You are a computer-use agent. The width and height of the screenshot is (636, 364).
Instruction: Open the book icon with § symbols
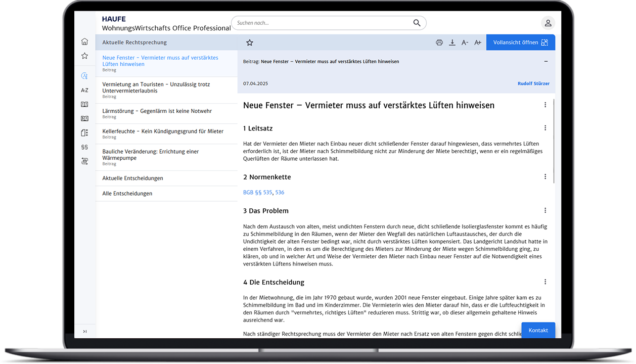(x=84, y=118)
